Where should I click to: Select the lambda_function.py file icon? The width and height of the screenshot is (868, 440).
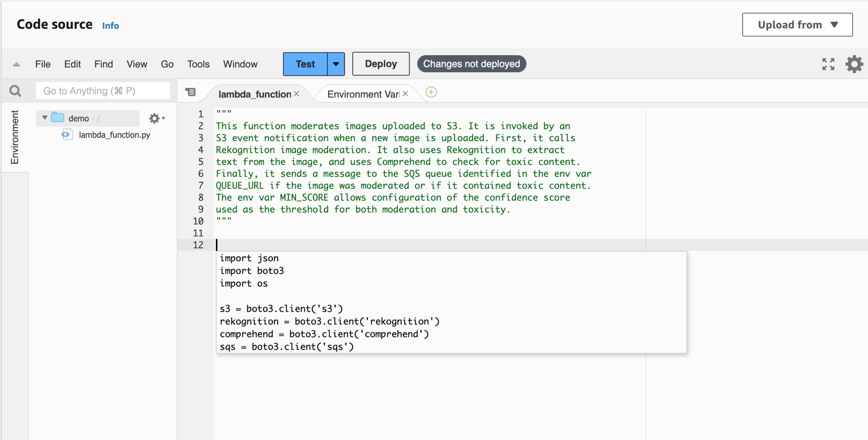click(67, 134)
